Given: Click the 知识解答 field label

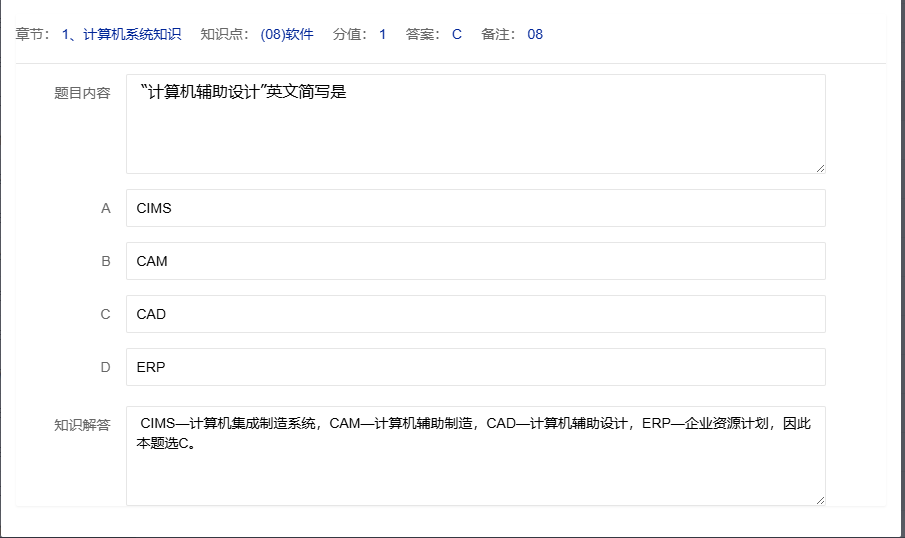Looking at the screenshot, I should click(x=82, y=424).
